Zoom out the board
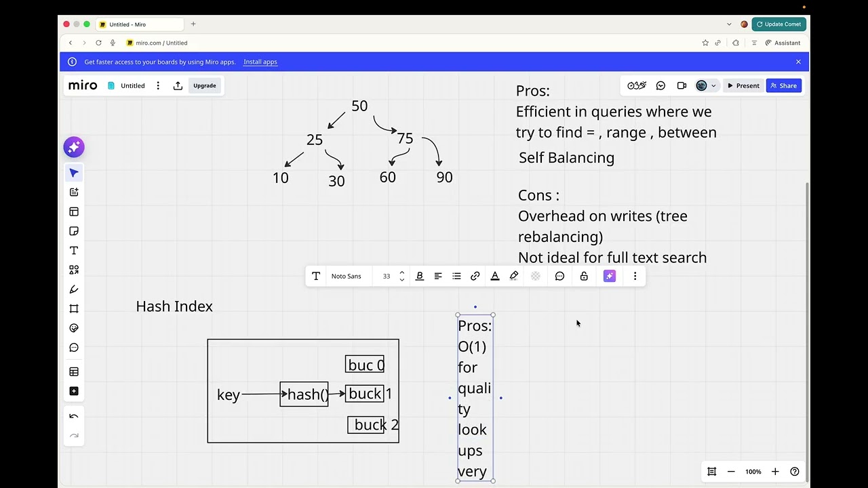This screenshot has height=488, width=868. coord(731,472)
